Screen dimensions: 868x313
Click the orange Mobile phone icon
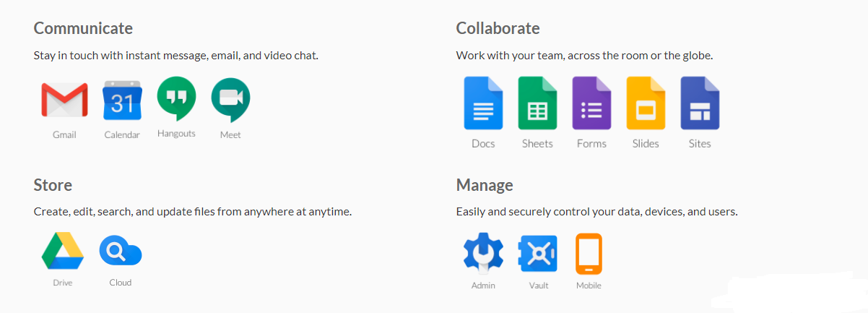pos(589,254)
